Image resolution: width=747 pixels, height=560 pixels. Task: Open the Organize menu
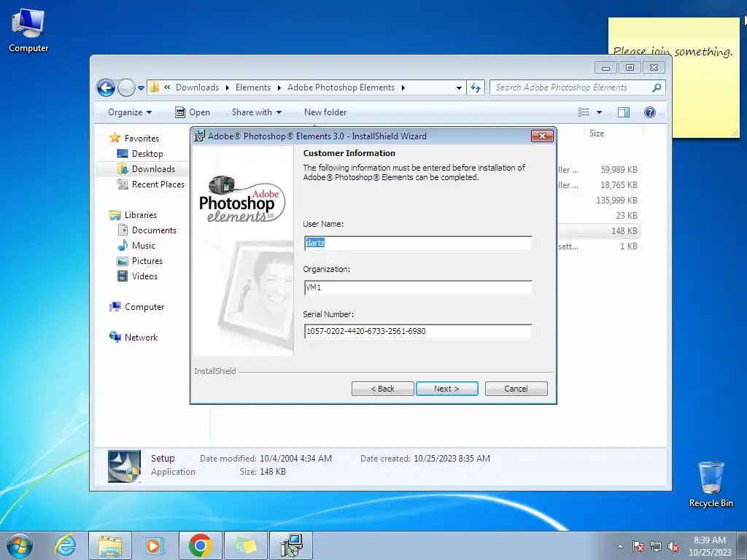(x=130, y=112)
